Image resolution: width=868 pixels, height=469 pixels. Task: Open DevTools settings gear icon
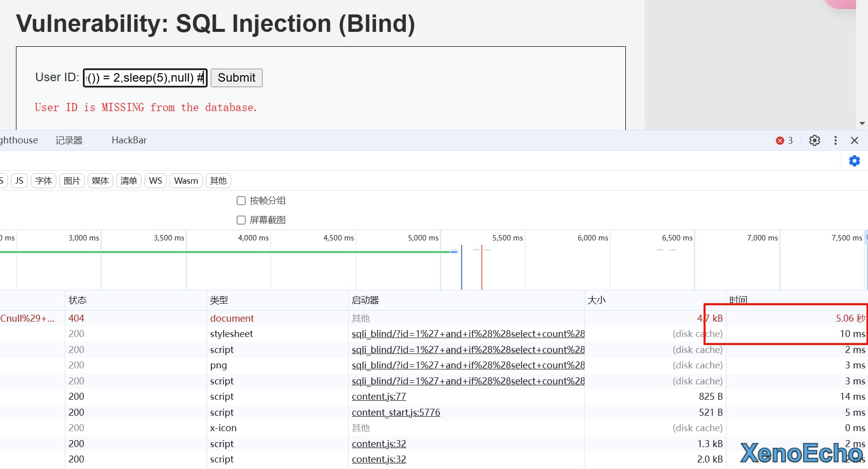pos(814,140)
